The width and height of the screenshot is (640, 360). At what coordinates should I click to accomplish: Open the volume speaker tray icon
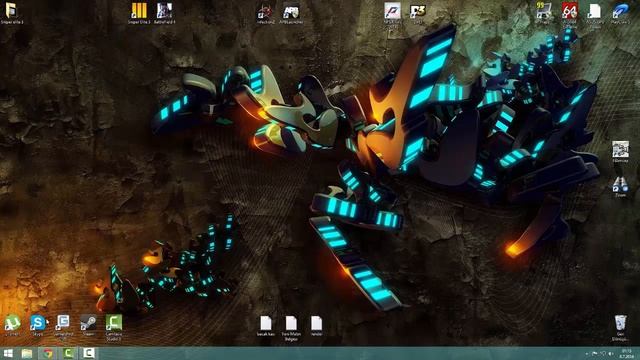click(x=611, y=354)
